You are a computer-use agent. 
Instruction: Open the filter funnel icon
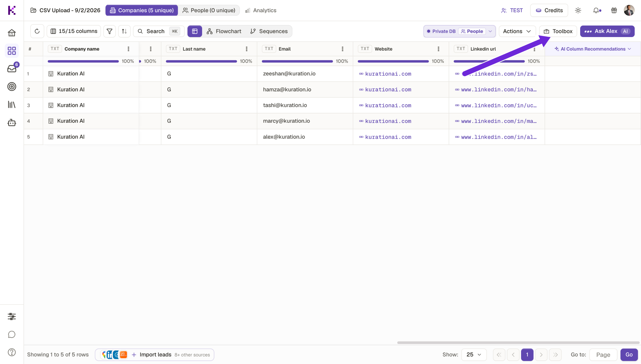pyautogui.click(x=109, y=31)
